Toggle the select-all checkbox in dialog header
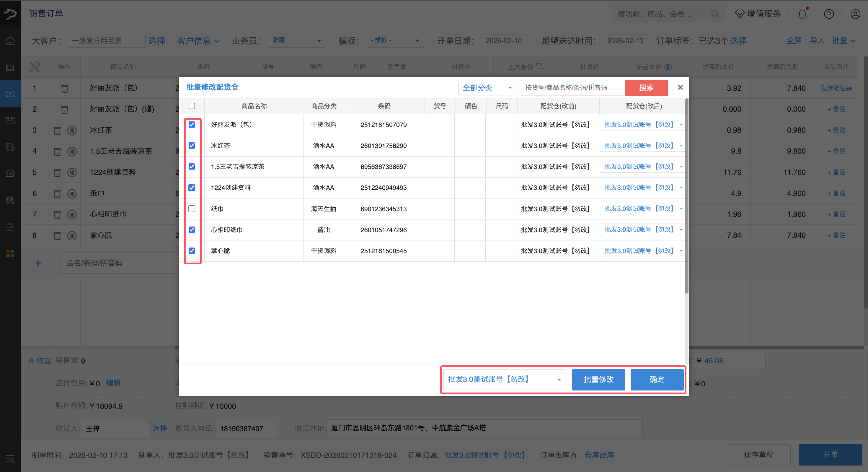Screen dimensions: 868x472 tap(192, 106)
